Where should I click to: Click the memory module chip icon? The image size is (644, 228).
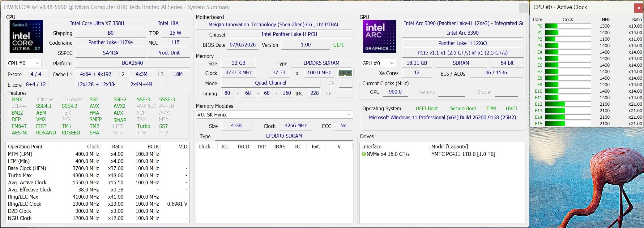coord(345,73)
